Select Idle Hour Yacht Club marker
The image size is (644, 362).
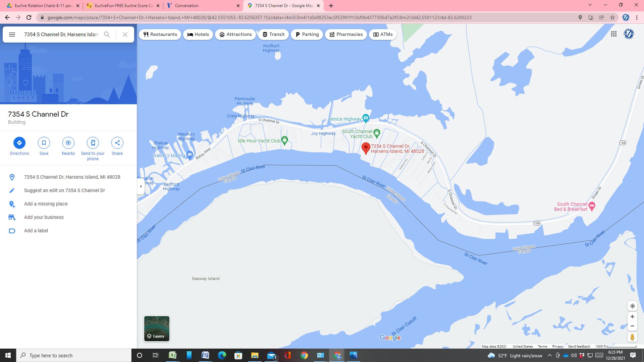click(284, 140)
